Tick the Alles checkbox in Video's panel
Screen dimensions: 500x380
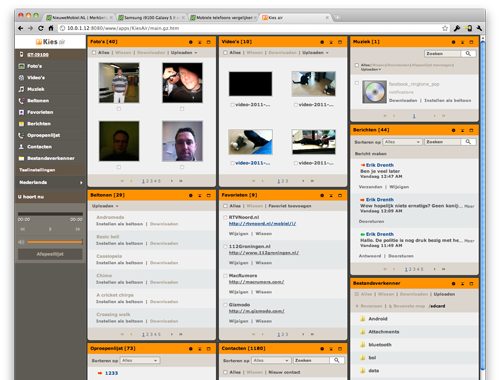225,53
